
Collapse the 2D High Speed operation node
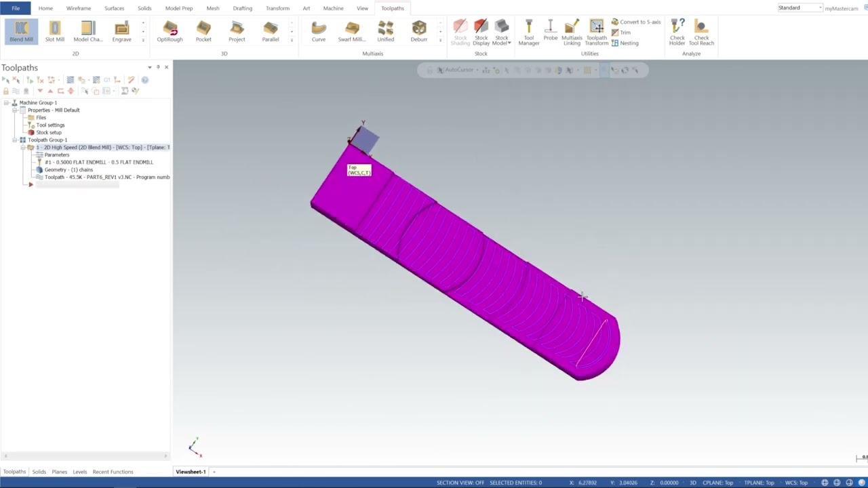(22, 147)
